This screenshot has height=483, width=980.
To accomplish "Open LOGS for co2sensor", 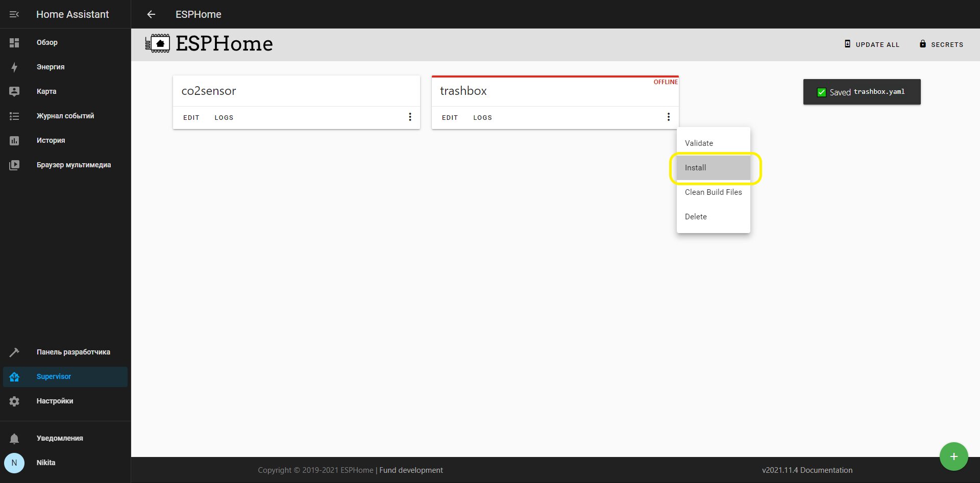I will pos(224,117).
